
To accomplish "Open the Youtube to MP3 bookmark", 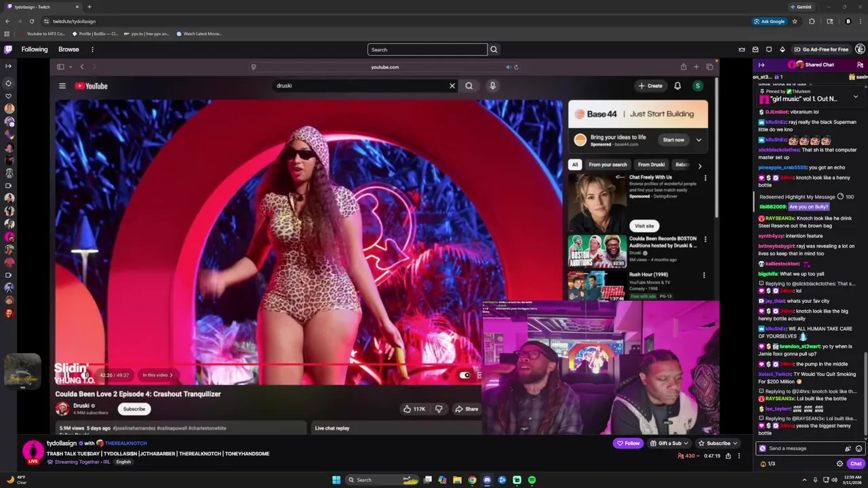I will point(41,33).
